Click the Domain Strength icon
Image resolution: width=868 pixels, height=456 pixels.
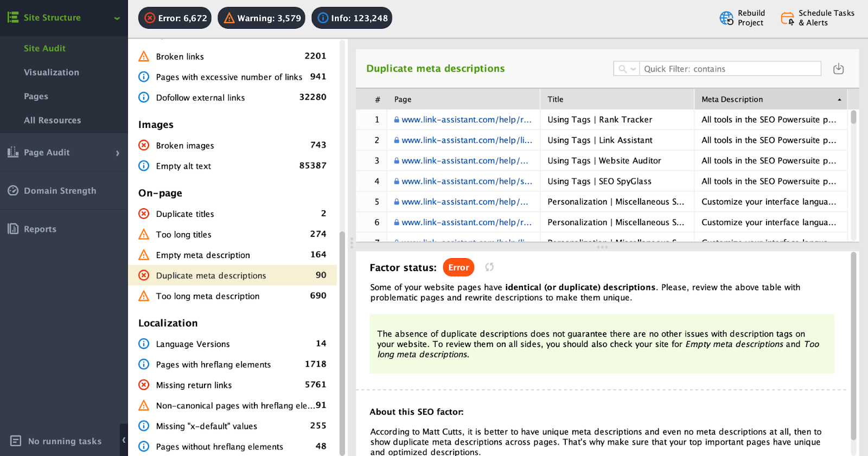point(13,190)
